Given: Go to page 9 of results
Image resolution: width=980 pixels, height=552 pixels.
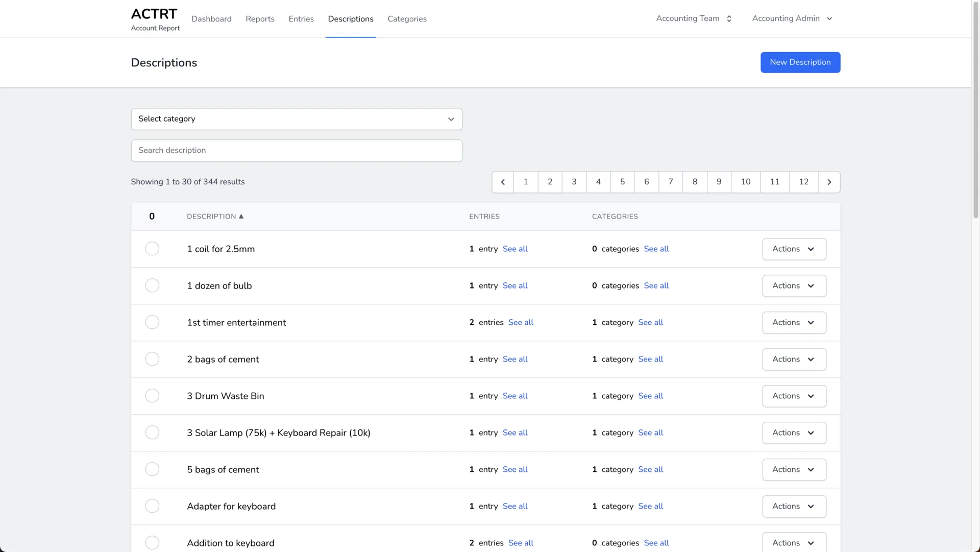Looking at the screenshot, I should [719, 182].
